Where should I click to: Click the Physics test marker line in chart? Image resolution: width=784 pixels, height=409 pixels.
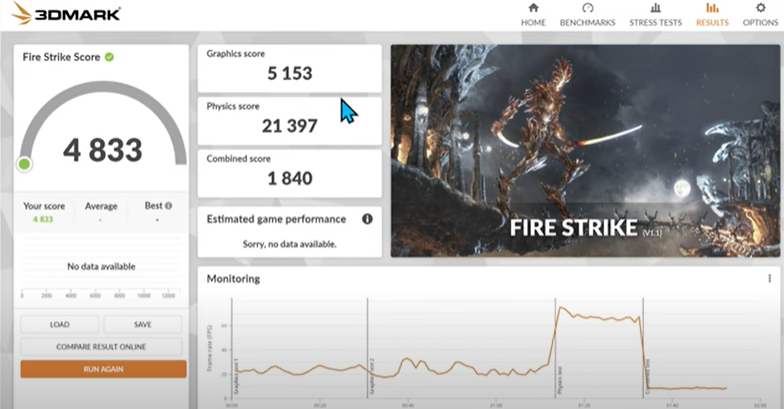coord(555,348)
